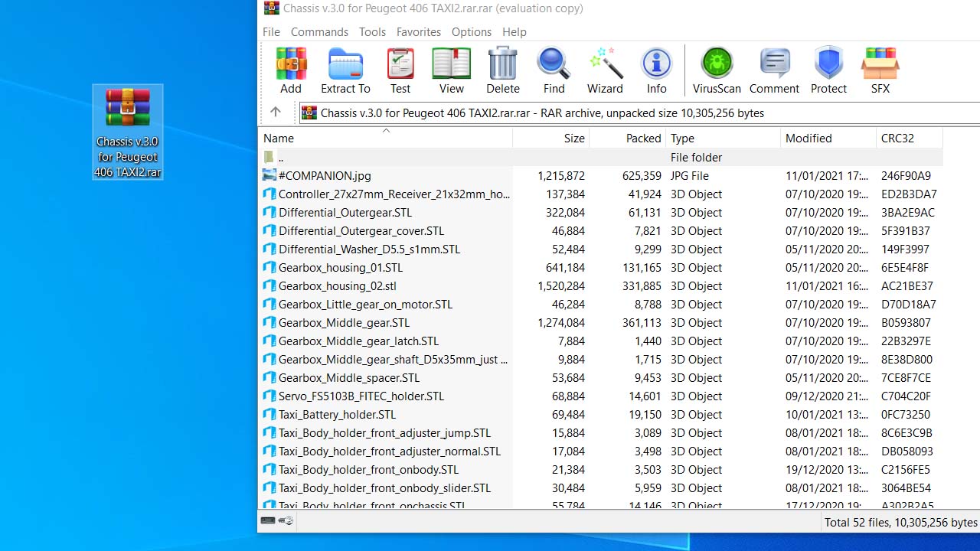
Task: Show archive Info
Action: [656, 70]
